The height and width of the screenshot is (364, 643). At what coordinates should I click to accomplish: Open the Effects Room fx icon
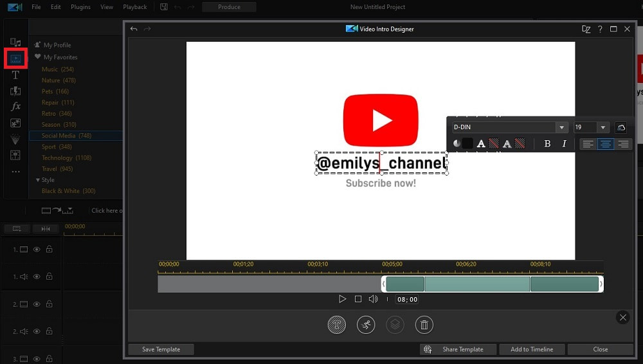(15, 107)
